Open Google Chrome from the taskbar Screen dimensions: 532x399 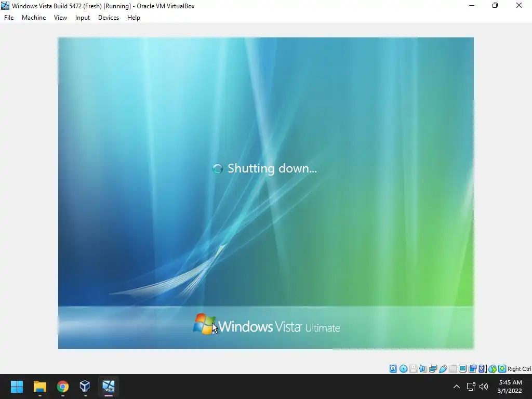pyautogui.click(x=63, y=387)
